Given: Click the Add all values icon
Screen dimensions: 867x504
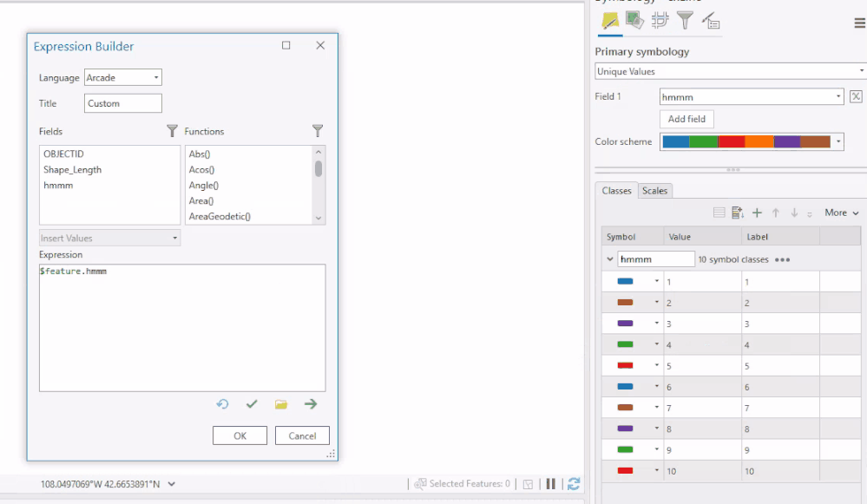Looking at the screenshot, I should 737,213.
